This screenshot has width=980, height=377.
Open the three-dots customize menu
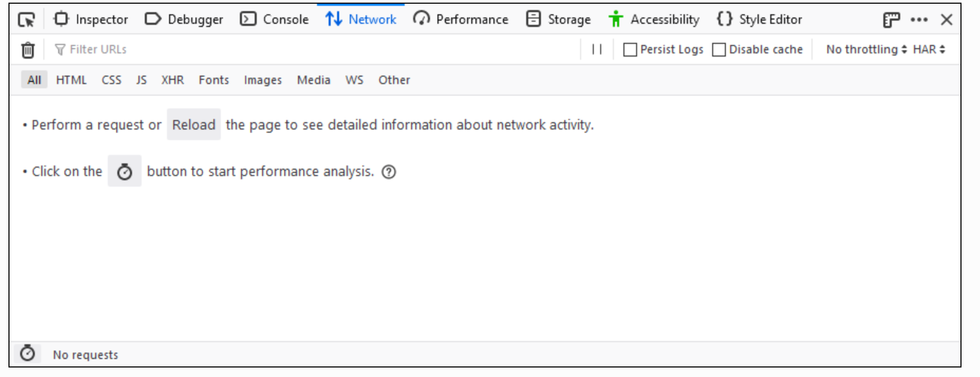tap(919, 20)
